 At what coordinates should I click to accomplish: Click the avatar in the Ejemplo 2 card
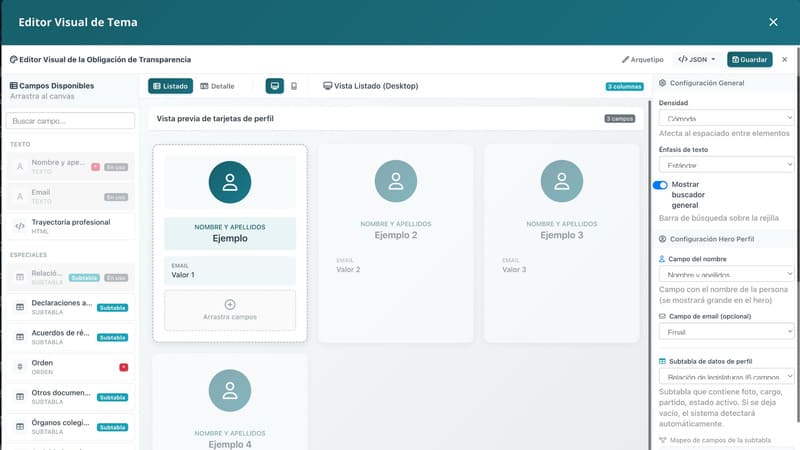tap(395, 181)
